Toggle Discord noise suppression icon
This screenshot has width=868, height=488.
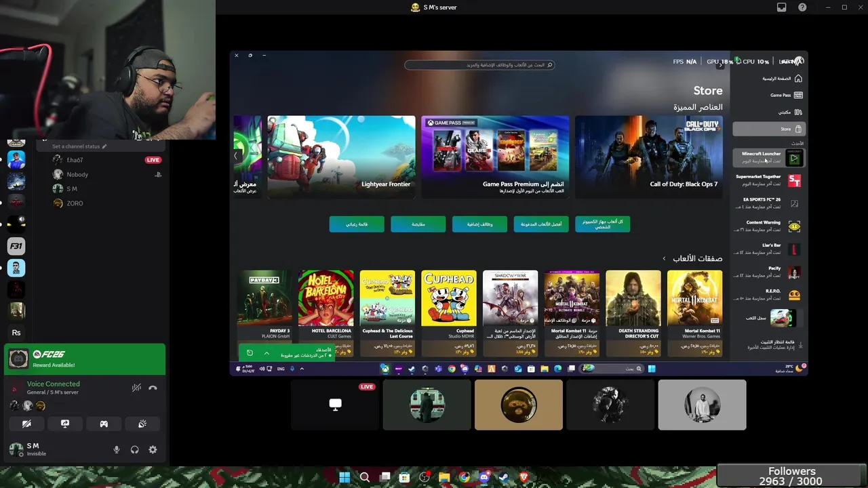coord(136,388)
